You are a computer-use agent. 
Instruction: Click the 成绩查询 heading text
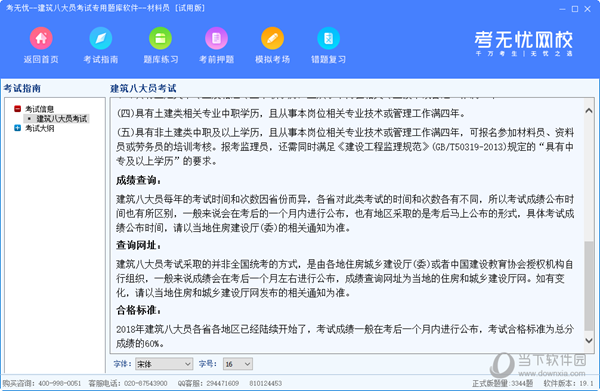[x=139, y=180]
